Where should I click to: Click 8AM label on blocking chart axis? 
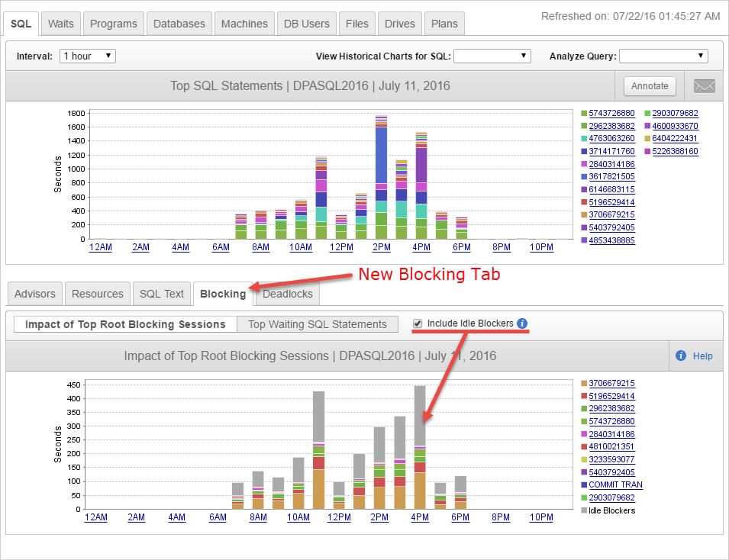pos(258,517)
